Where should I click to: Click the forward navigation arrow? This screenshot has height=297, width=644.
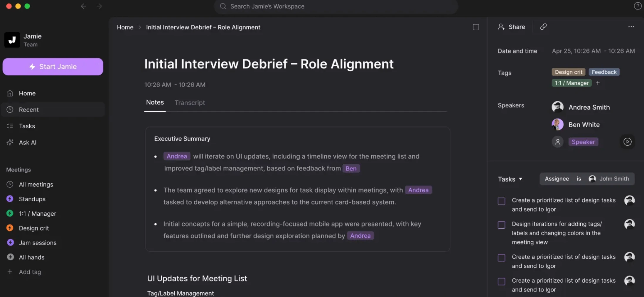tap(99, 6)
